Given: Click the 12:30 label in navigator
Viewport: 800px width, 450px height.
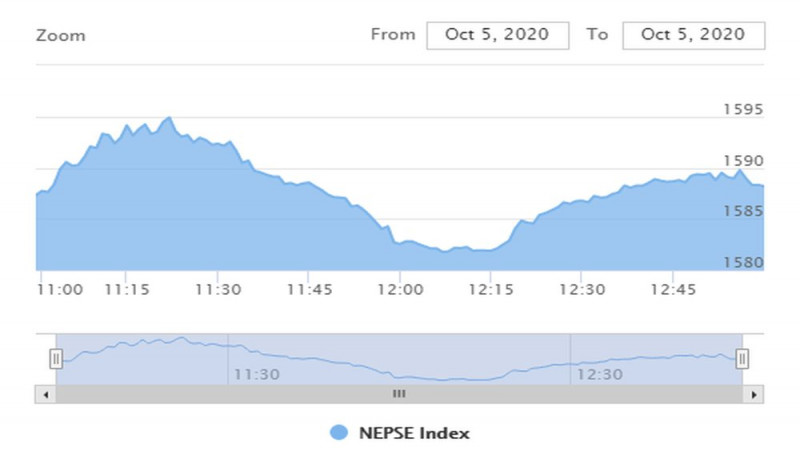Looking at the screenshot, I should click(599, 374).
